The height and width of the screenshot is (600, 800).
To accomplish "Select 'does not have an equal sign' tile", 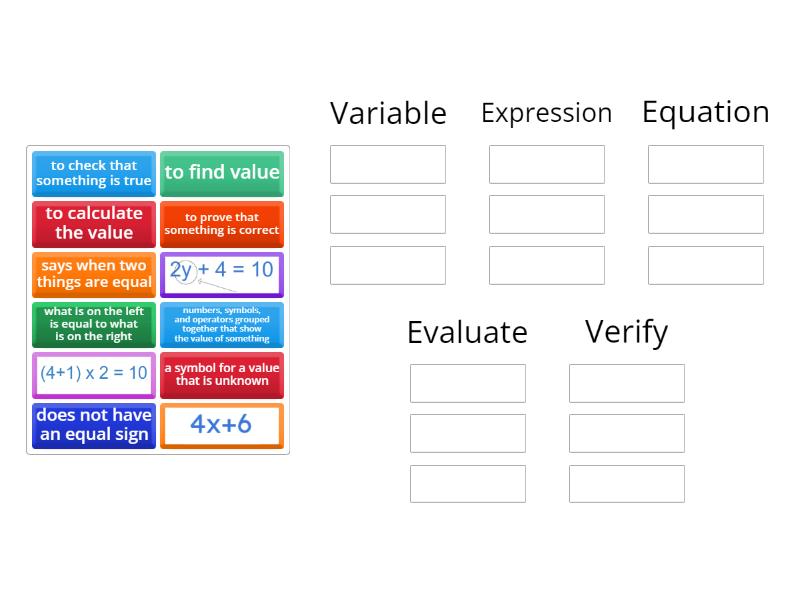I will (x=94, y=425).
